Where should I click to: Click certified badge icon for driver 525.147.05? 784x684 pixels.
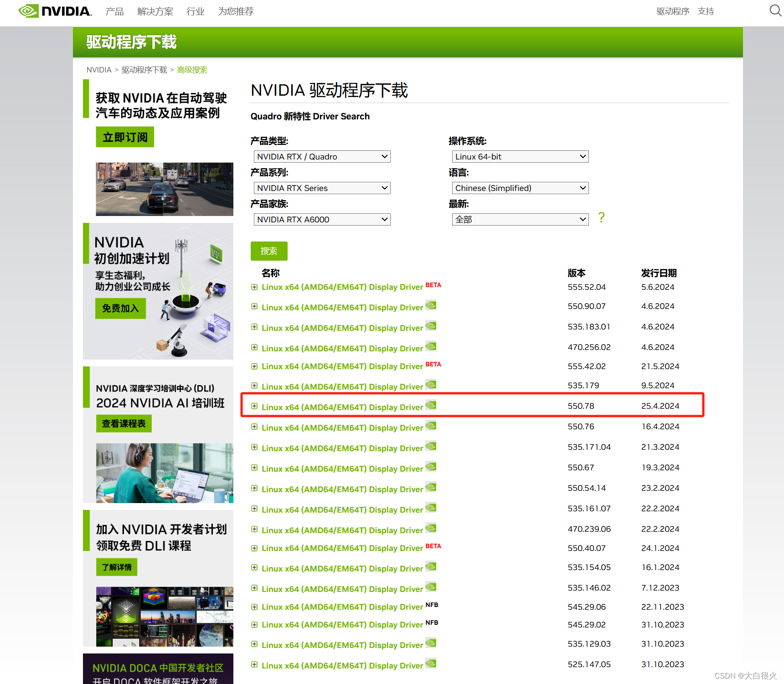coord(431,663)
